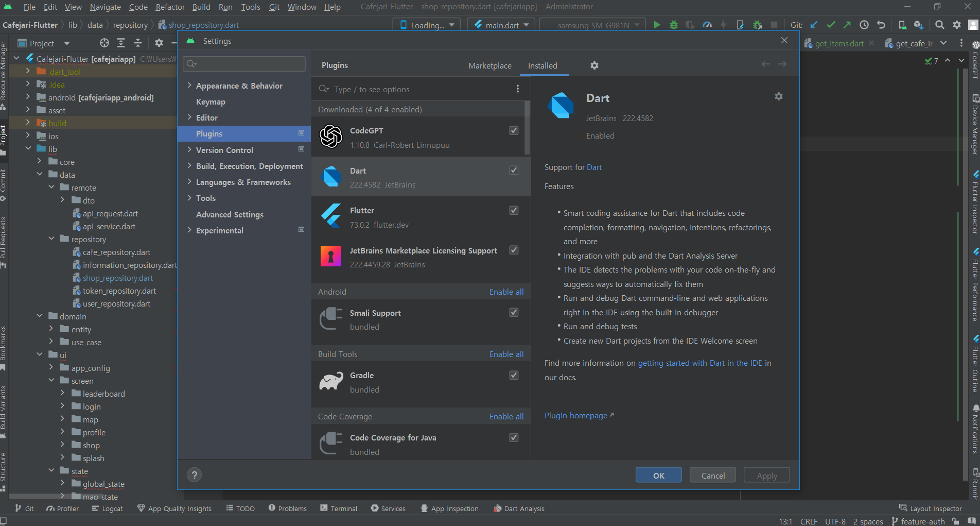
Task: Collapse the lib folder in project tree
Action: 28,149
